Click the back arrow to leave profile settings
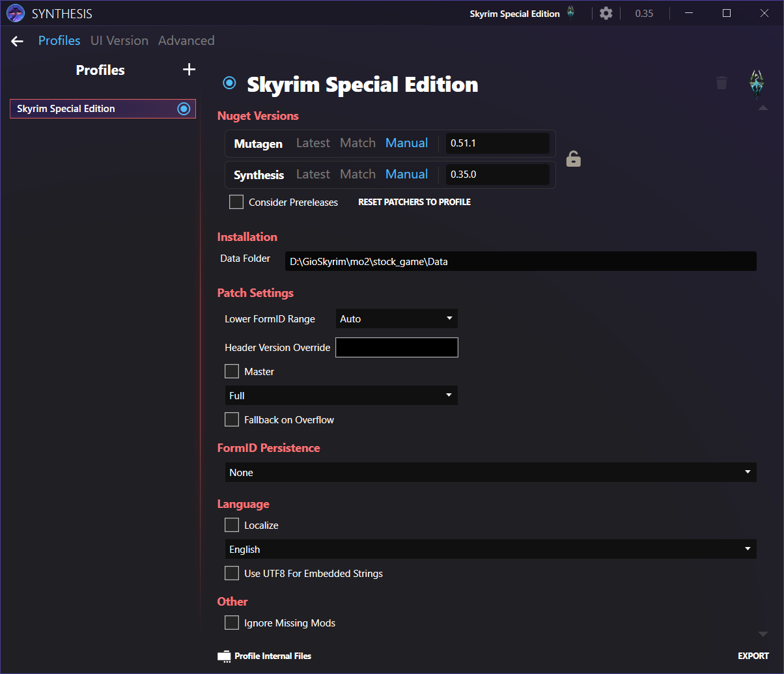Screen dimensions: 784x674 click(x=17, y=40)
